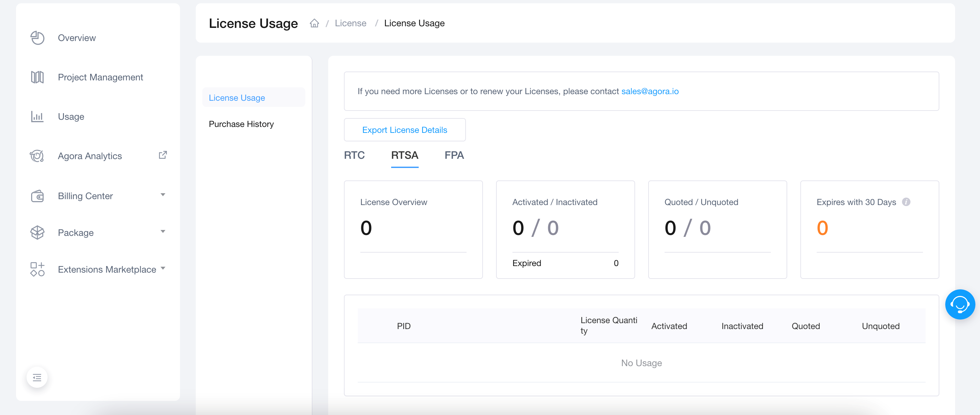The width and height of the screenshot is (980, 415).
Task: Click the home breadcrumb icon
Action: [314, 23]
